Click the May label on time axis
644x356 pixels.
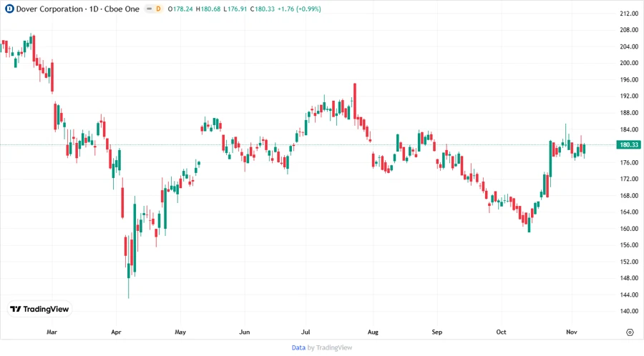click(180, 332)
